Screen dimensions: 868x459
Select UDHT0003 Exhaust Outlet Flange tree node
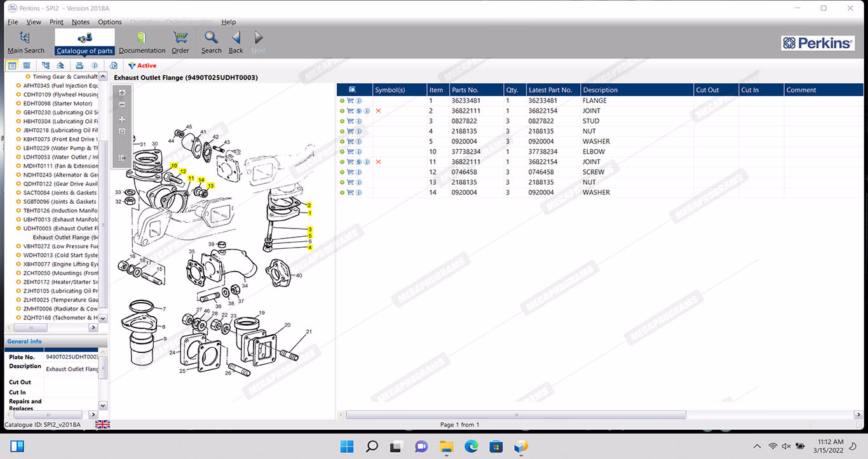point(60,229)
